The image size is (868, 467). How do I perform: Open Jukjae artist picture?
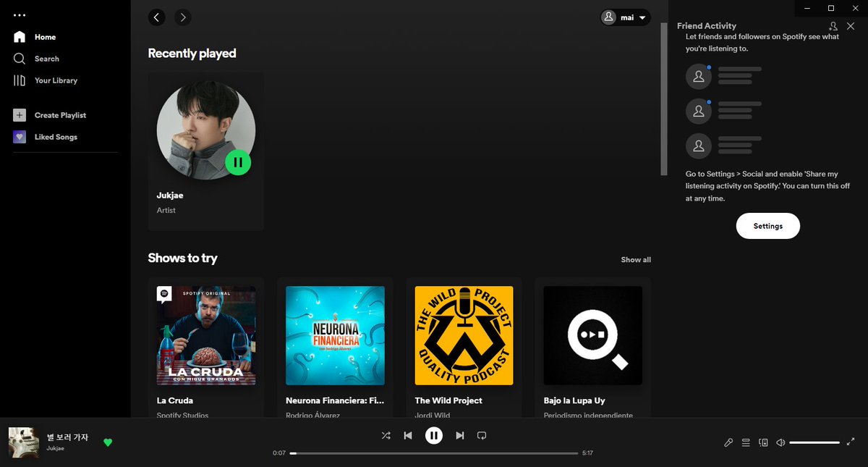(205, 130)
